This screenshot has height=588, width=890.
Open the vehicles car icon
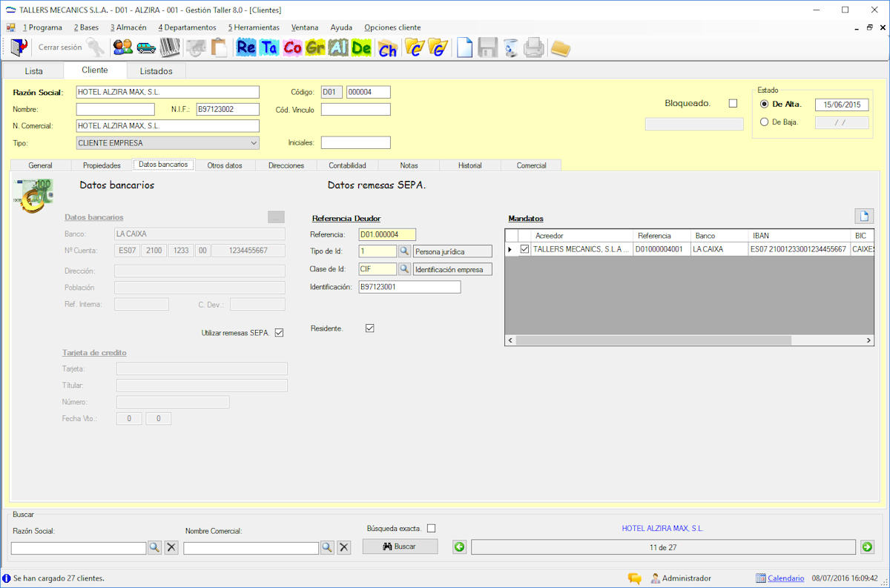[x=146, y=48]
